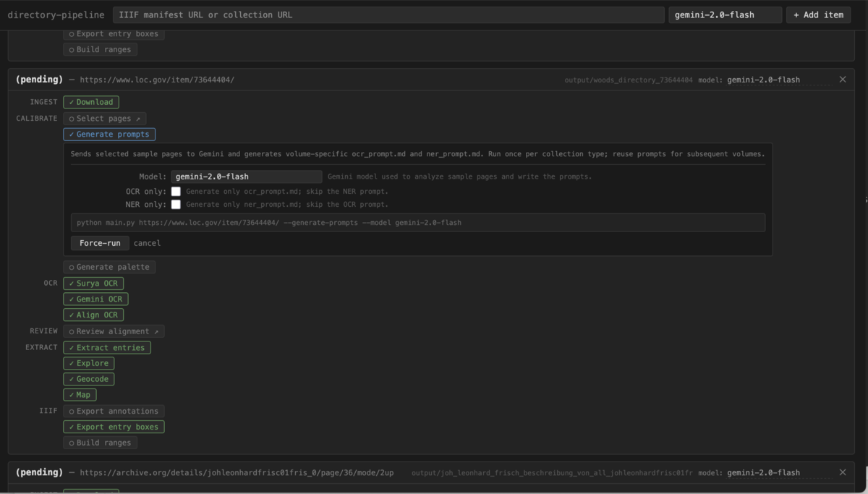868x494 pixels.
Task: Open the Review alignment step
Action: pos(114,331)
